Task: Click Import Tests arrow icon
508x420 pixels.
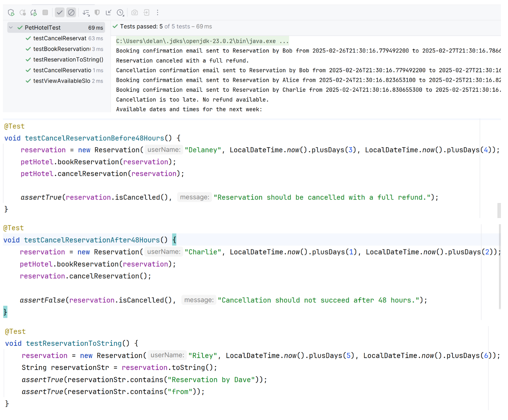Action: tap(109, 13)
